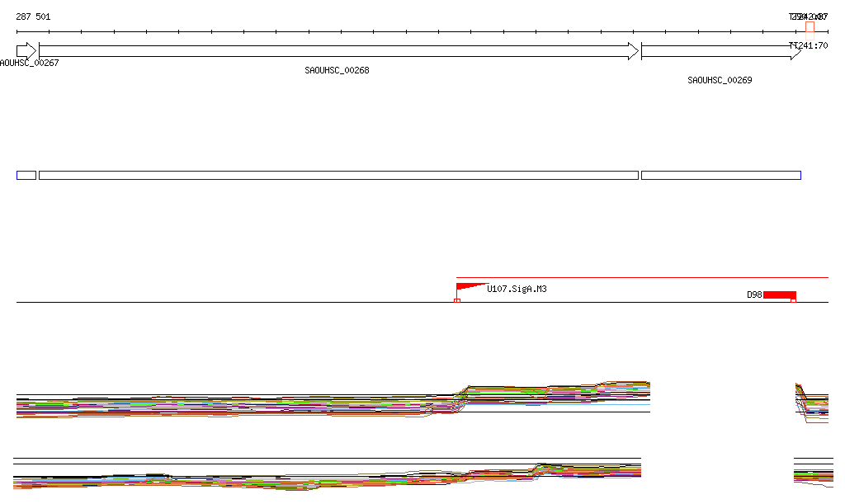This screenshot has height=504, width=845.
Task: Click the lower expression profile curves
Action: pos(327,475)
